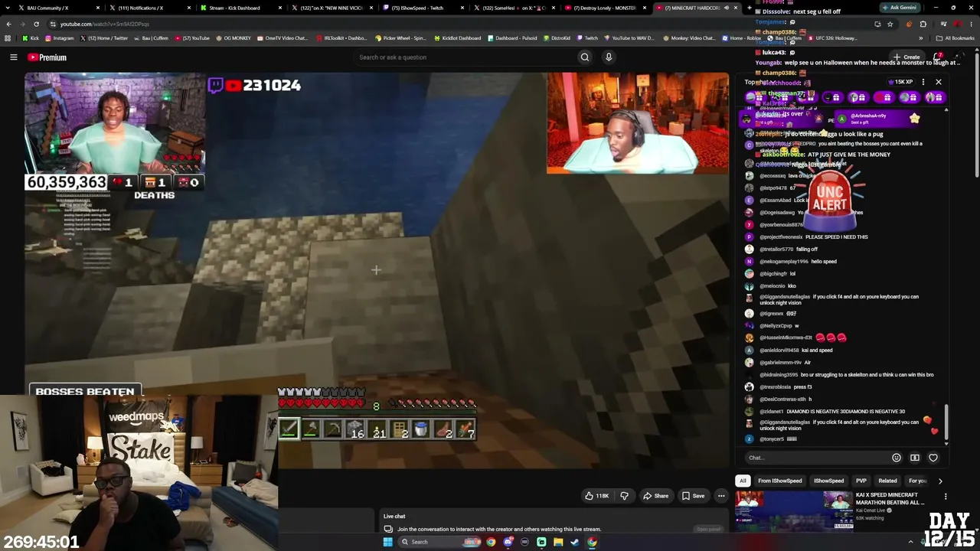Open Kai X Speed Minecraft Marathon thumbnail

point(794,511)
